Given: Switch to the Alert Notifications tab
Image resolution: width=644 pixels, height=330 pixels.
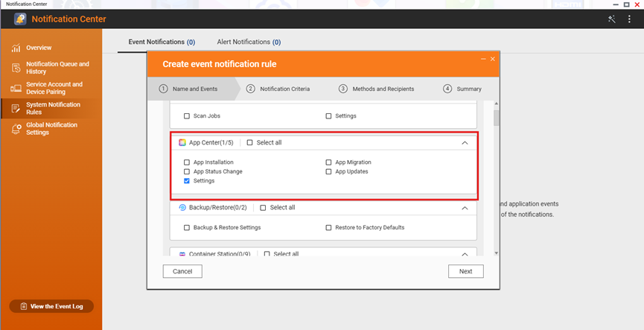Looking at the screenshot, I should (248, 42).
